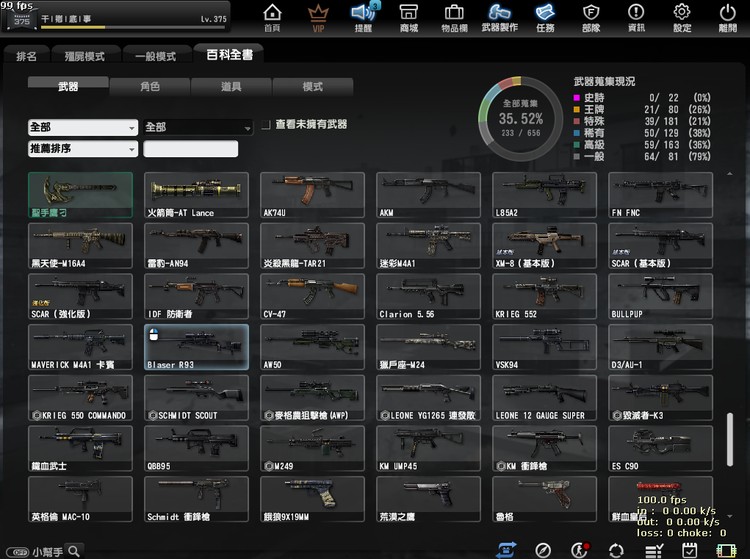Screen dimensions: 750x559
Task: Open the 部隊 clan shield icon
Action: click(591, 18)
